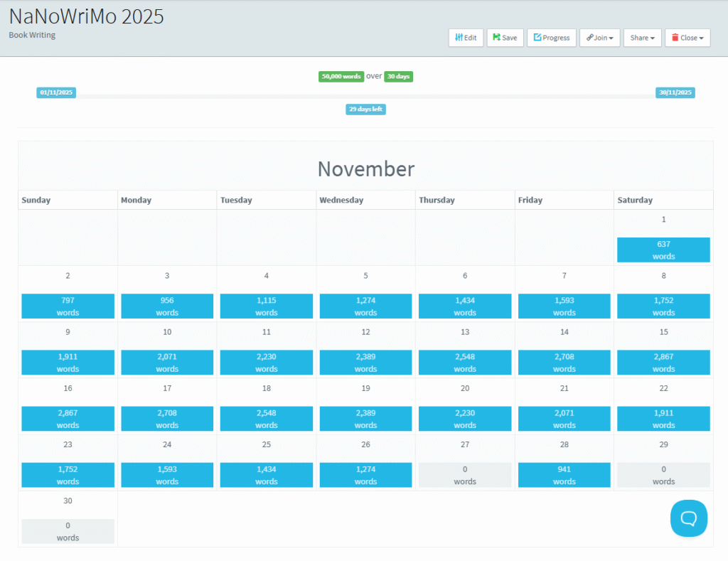Click the red trash Close icon

pos(675,37)
